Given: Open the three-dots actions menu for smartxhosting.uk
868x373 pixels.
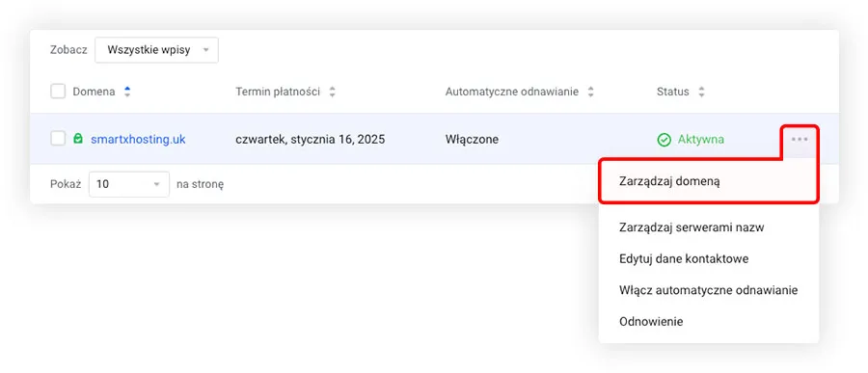Looking at the screenshot, I should pyautogui.click(x=800, y=140).
